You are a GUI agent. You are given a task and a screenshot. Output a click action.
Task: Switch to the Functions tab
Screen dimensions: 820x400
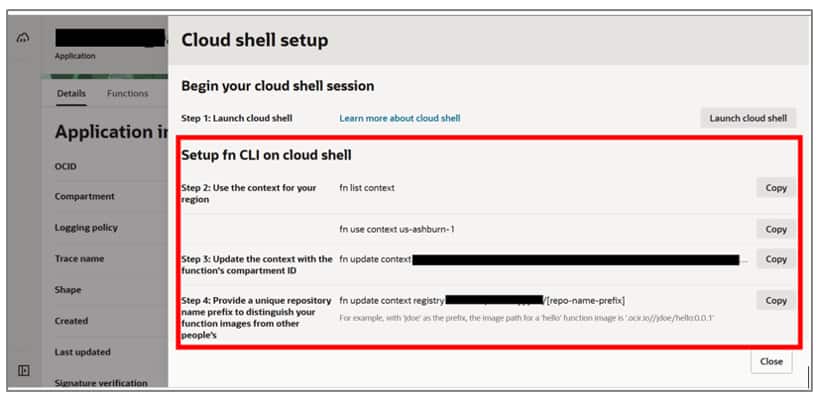[128, 94]
